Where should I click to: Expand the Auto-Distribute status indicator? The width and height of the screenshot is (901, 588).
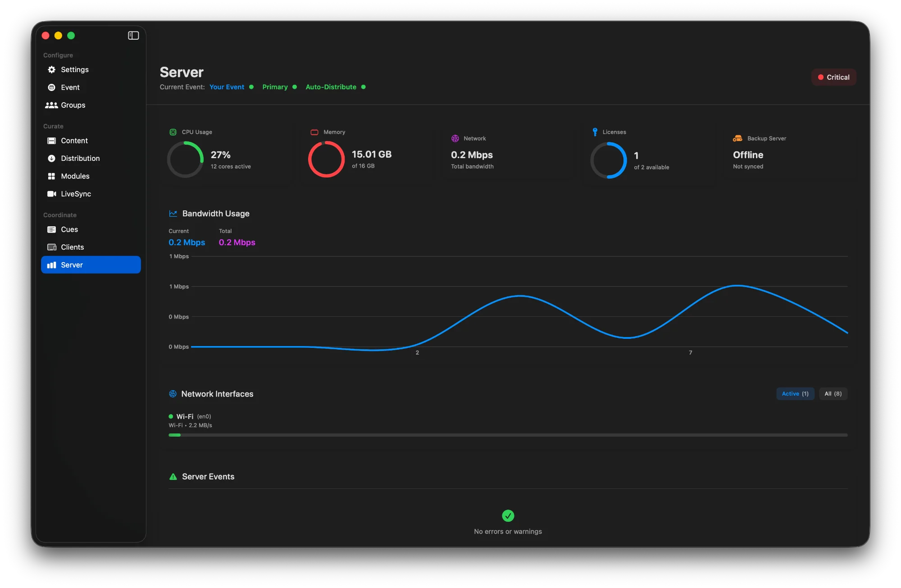335,87
